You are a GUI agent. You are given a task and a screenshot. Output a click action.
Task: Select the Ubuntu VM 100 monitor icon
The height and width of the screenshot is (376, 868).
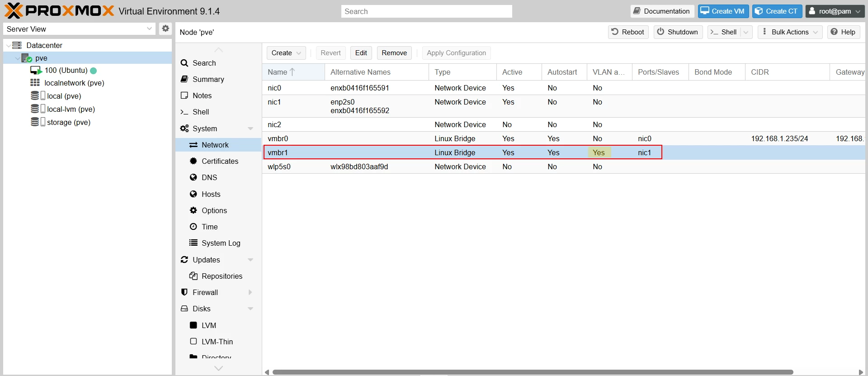[36, 70]
